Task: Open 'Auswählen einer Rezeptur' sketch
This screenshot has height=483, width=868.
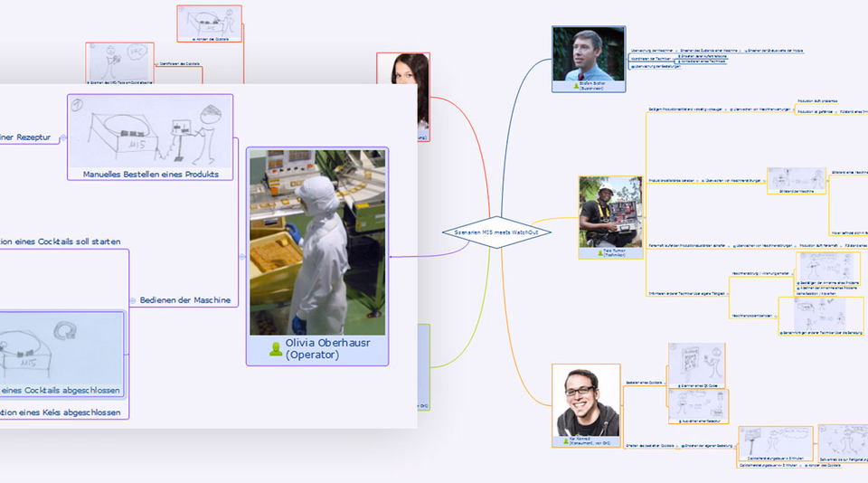Action: [x=699, y=406]
